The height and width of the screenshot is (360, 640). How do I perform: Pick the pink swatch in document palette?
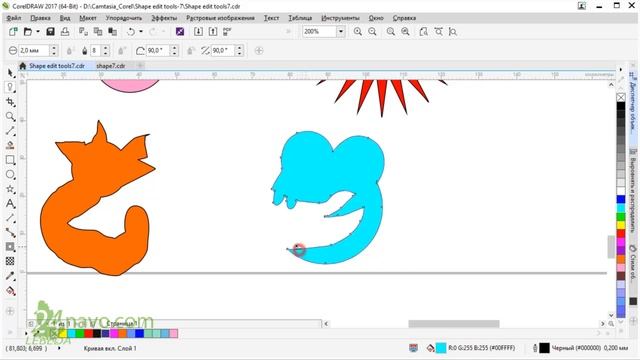pos(173,334)
